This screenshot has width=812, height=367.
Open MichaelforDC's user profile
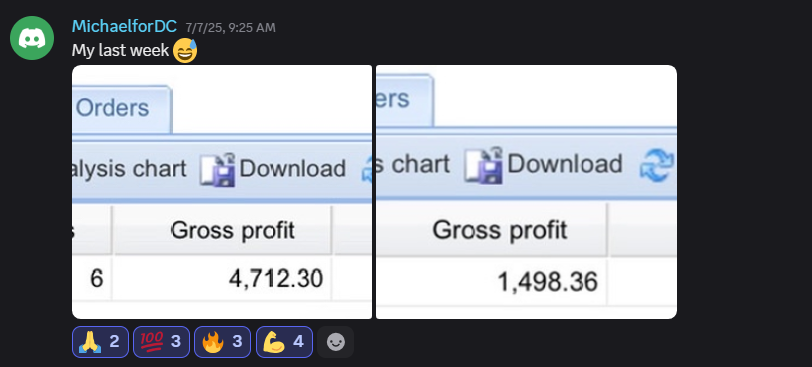(x=124, y=26)
